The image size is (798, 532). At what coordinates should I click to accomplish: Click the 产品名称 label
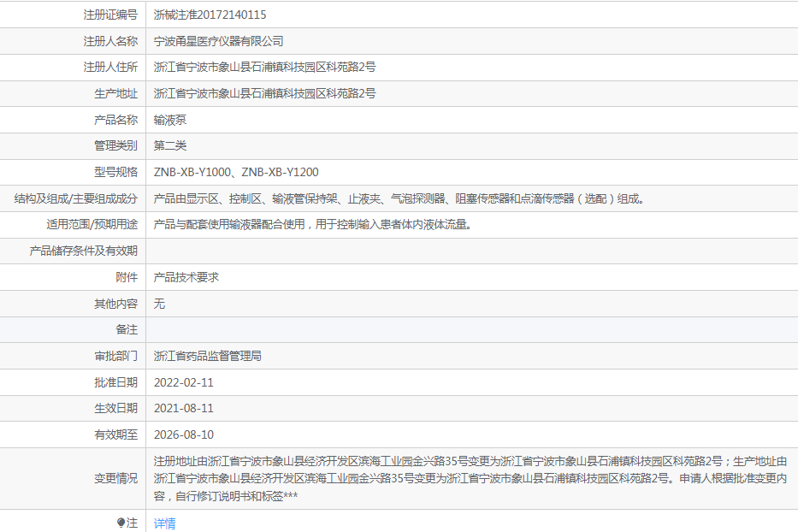(116, 120)
